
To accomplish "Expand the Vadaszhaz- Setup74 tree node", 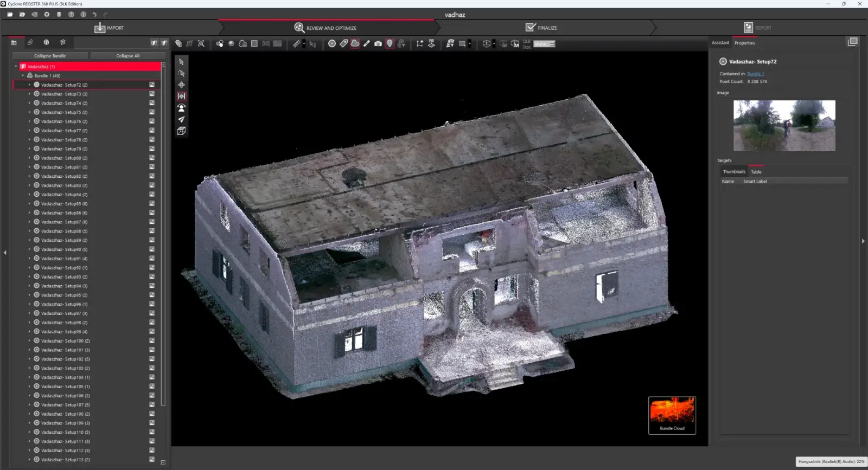I will pos(29,103).
